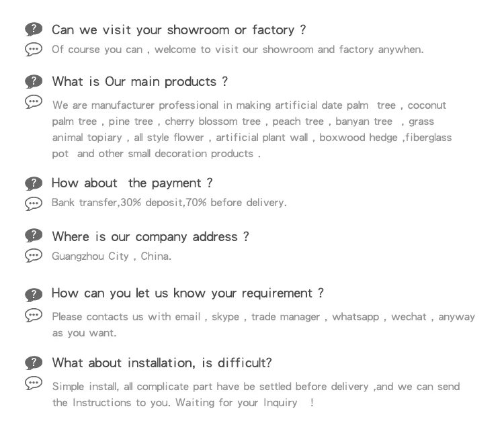Click the speech bubble beside 'Please contacts us' answer

click(x=34, y=314)
